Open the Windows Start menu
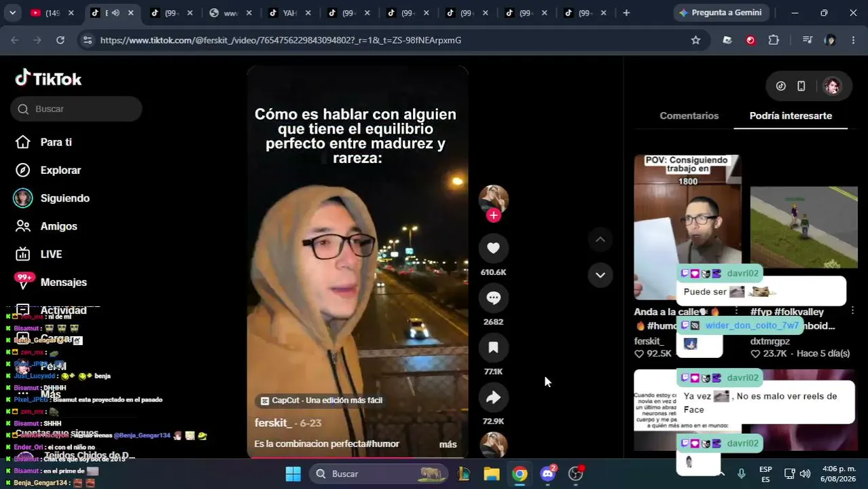 (293, 474)
